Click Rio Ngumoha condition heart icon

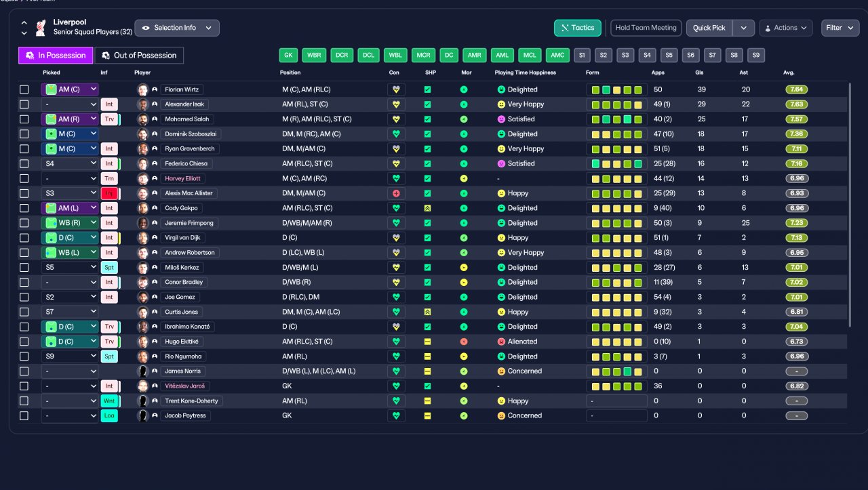tap(396, 356)
